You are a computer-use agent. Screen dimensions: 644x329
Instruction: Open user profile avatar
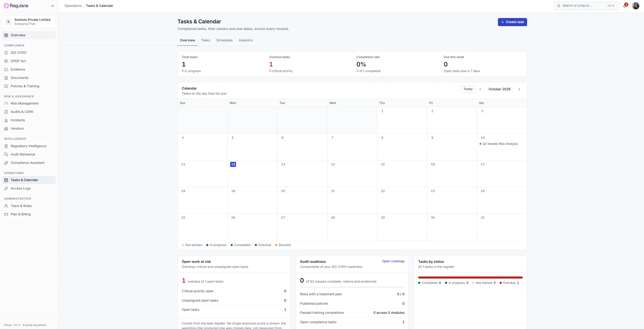636,6
